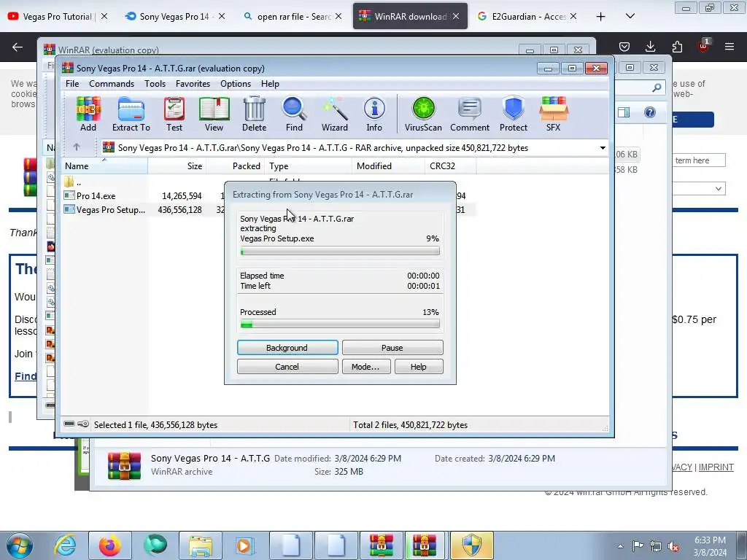The height and width of the screenshot is (560, 747).
Task: Click Help button in extraction dialog
Action: [x=419, y=367]
